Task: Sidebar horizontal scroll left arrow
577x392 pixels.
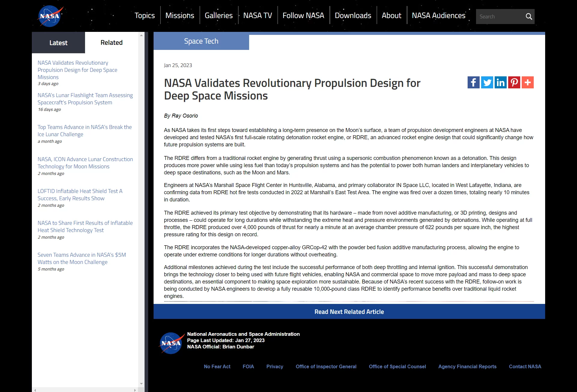Action: point(35,390)
